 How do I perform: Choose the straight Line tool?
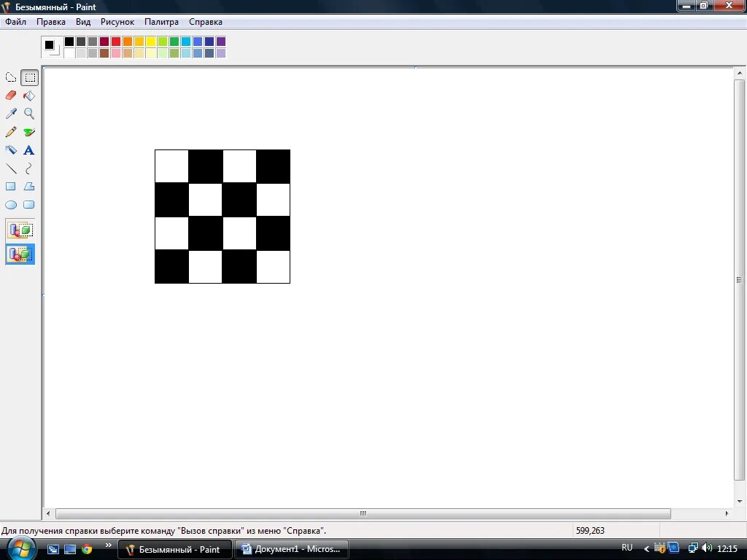click(11, 168)
